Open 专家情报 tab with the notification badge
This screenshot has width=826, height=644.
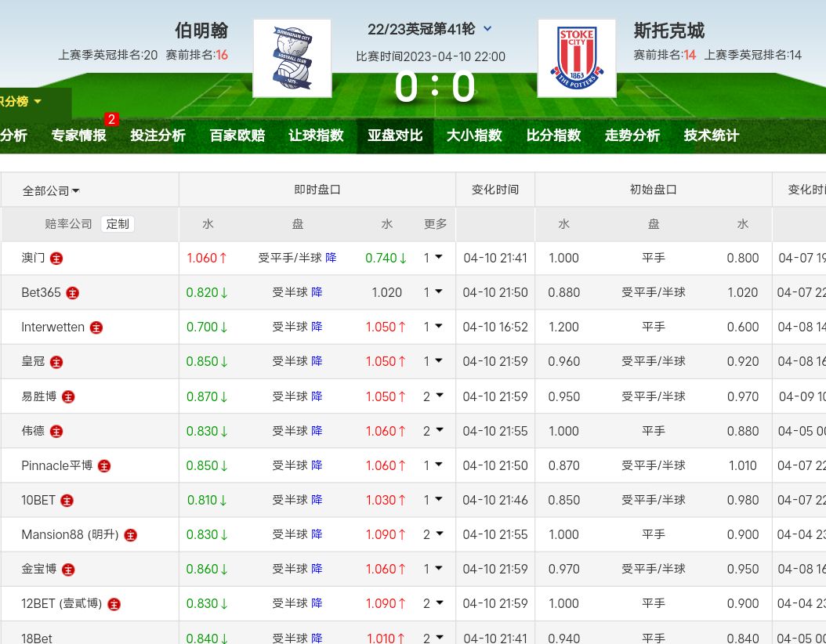pyautogui.click(x=79, y=136)
